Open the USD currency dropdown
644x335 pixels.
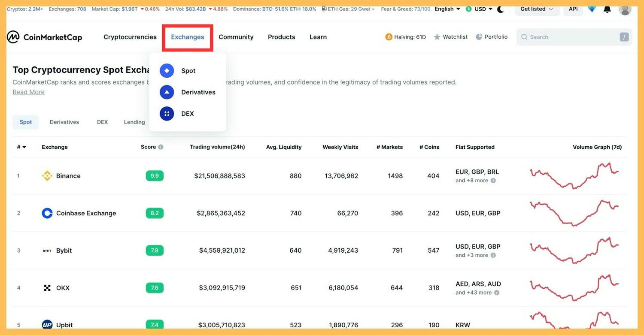pyautogui.click(x=479, y=9)
